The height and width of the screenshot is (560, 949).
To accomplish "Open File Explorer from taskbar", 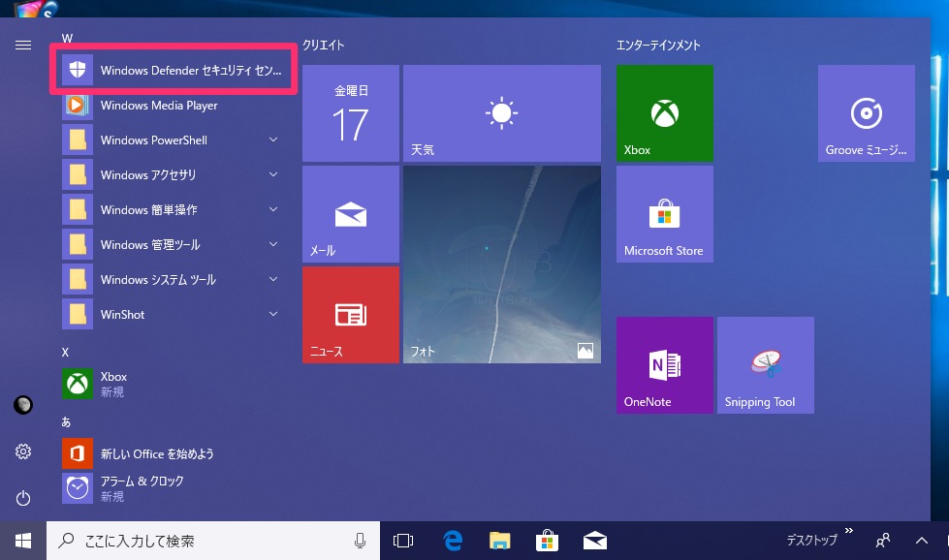I will coord(500,541).
